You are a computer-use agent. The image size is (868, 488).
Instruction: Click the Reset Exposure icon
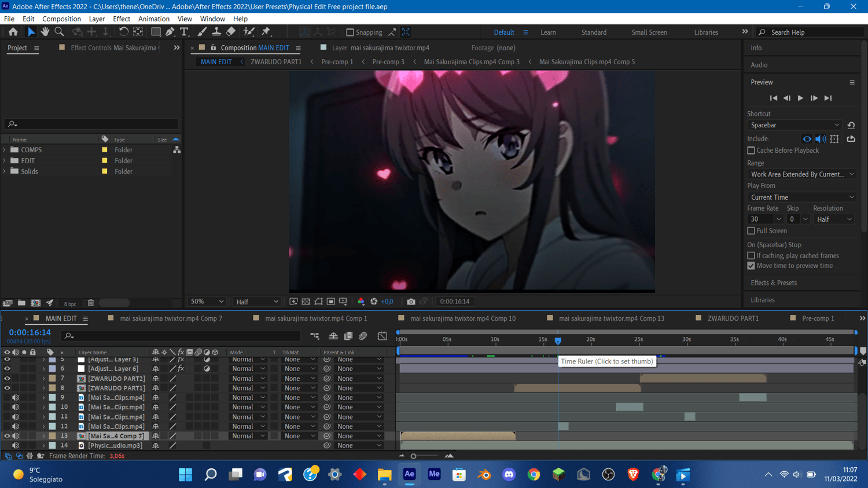(x=374, y=302)
